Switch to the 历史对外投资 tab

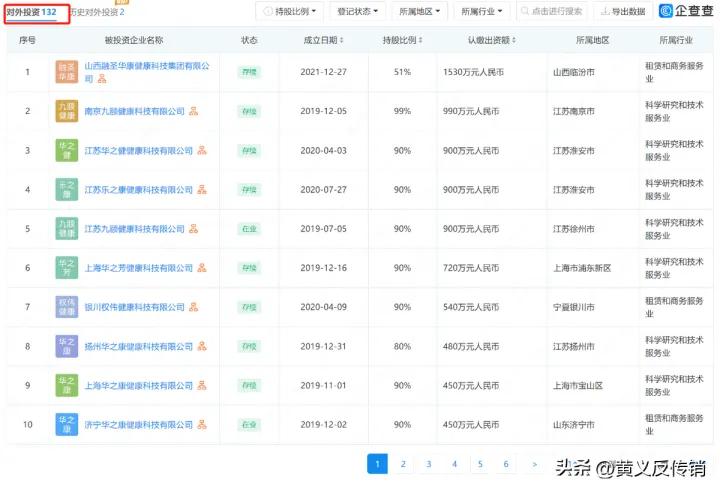click(x=97, y=12)
